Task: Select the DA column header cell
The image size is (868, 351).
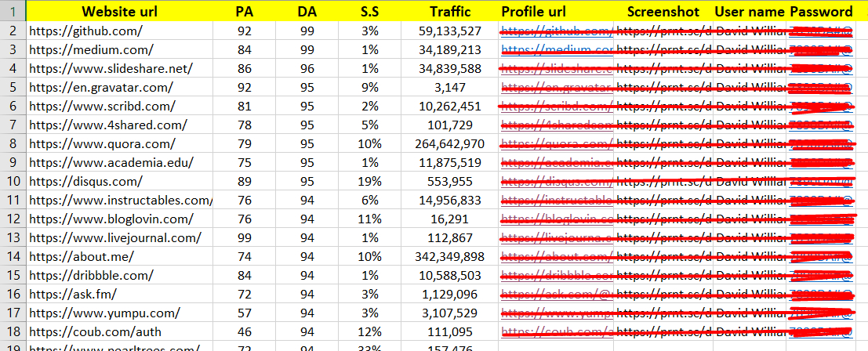Action: point(307,11)
